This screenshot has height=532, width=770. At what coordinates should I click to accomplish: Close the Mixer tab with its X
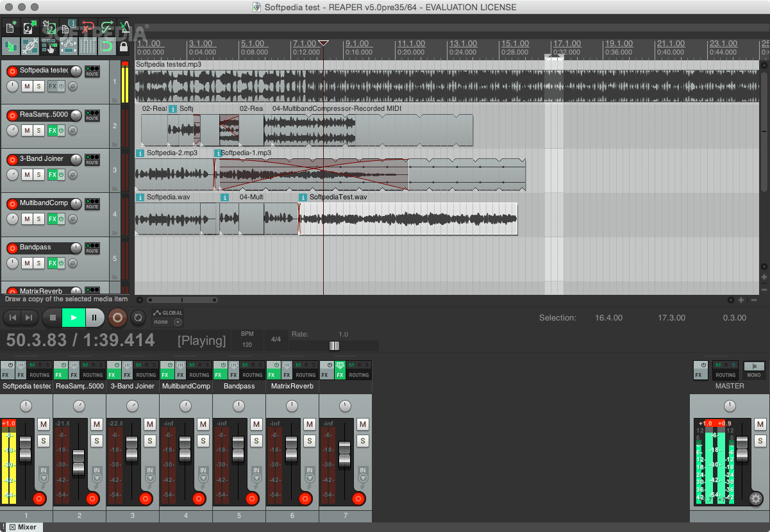click(x=12, y=527)
